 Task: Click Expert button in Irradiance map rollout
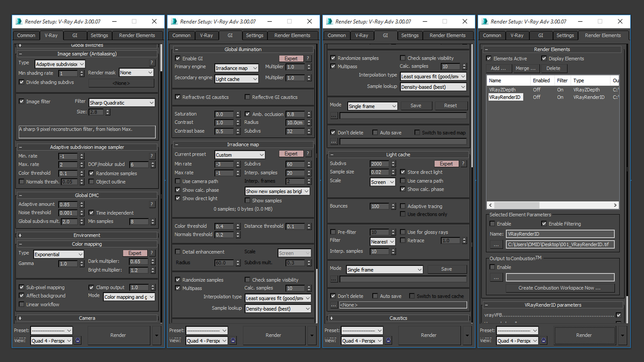(x=291, y=154)
